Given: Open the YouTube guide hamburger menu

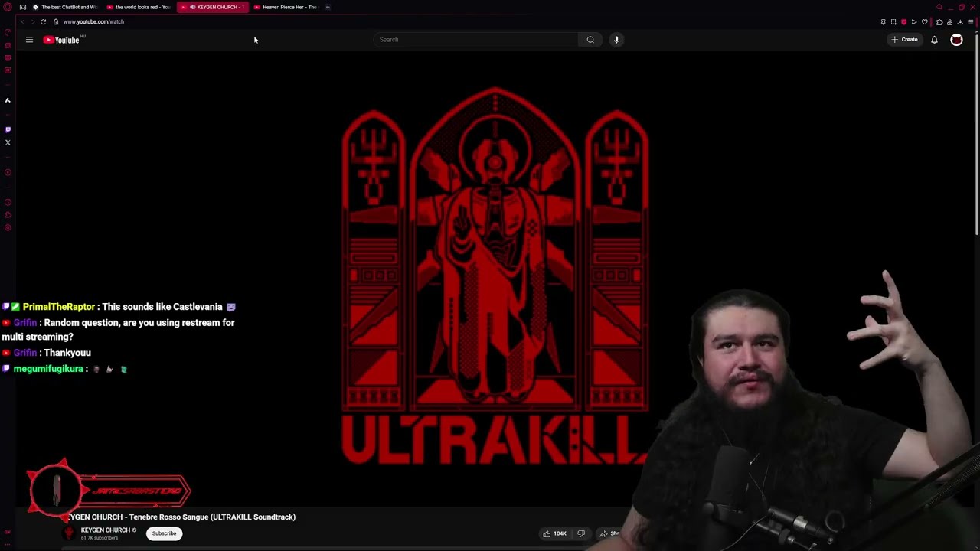Looking at the screenshot, I should pyautogui.click(x=29, y=40).
